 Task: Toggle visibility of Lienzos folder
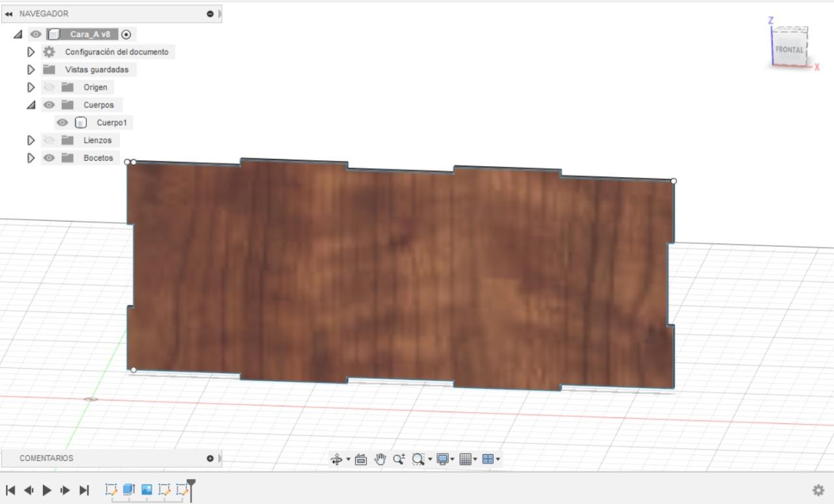pyautogui.click(x=49, y=140)
